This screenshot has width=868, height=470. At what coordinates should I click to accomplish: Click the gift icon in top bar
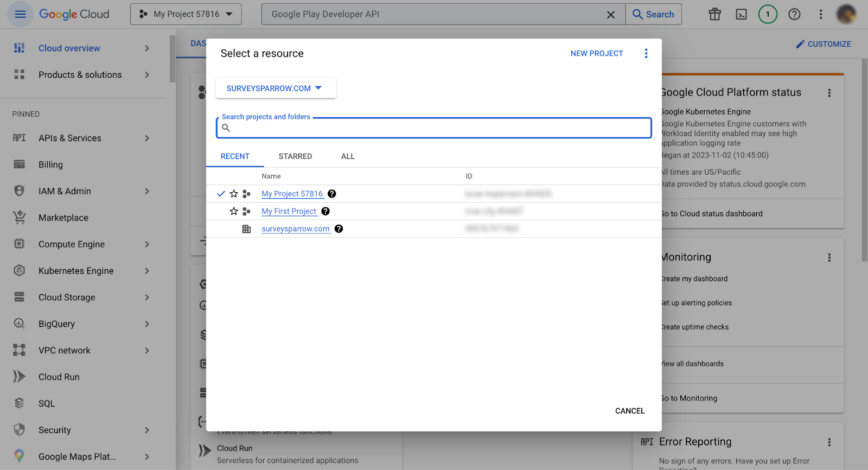click(x=714, y=14)
